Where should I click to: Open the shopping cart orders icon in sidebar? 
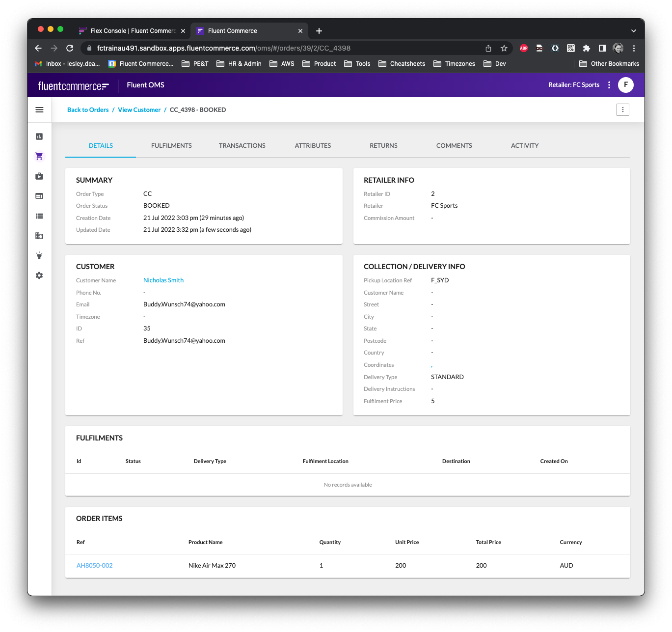39,156
